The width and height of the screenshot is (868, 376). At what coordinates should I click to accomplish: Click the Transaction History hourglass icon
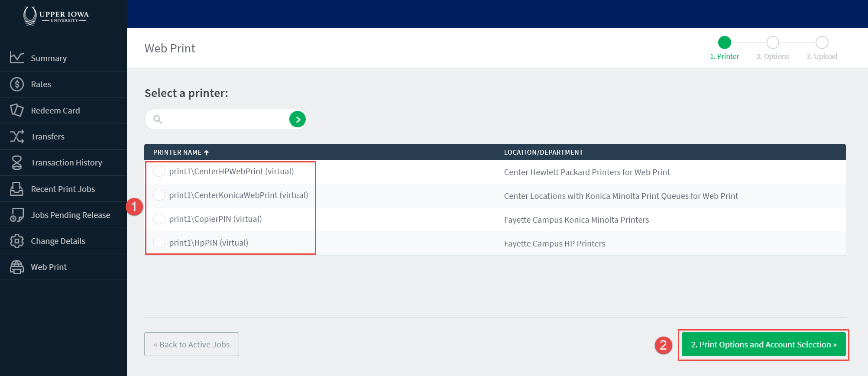click(x=17, y=162)
